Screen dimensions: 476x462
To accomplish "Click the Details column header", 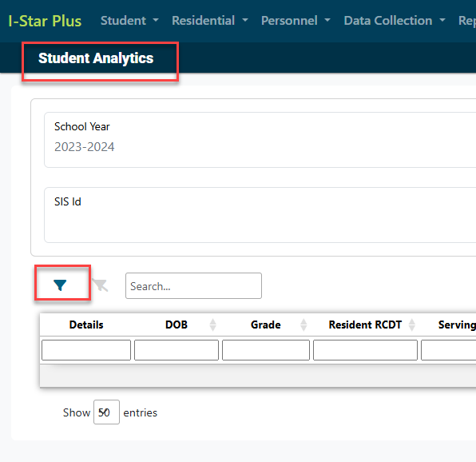I will (x=86, y=325).
